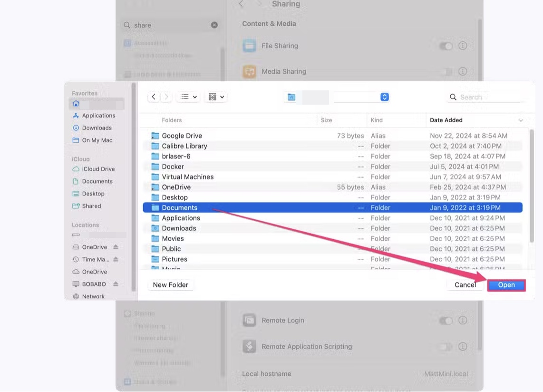Viewport: 543px width, 392px height.
Task: Sort by the Folders name column
Action: click(x=172, y=120)
